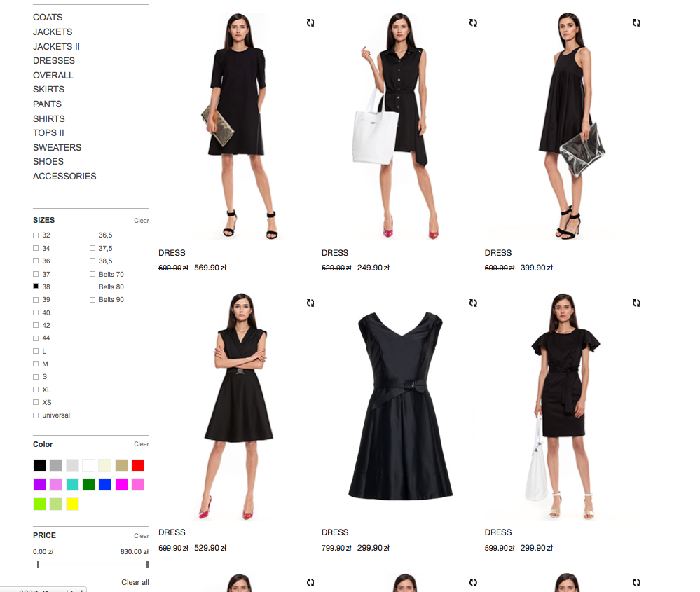700x592 pixels.
Task: Click the 529.90 zł sale price
Action: point(210,548)
